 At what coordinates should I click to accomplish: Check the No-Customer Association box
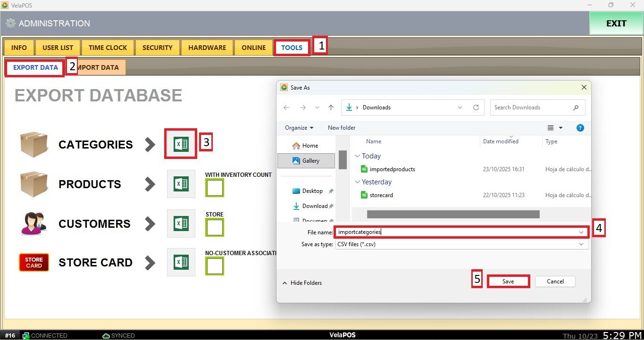[x=215, y=266]
